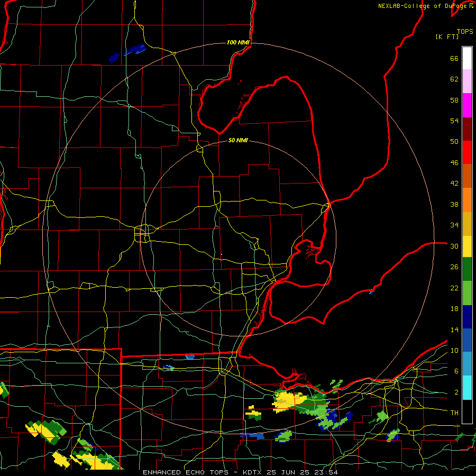Select the magenta swatch in the legend
Screen dimensions: 476x476
tap(467, 105)
